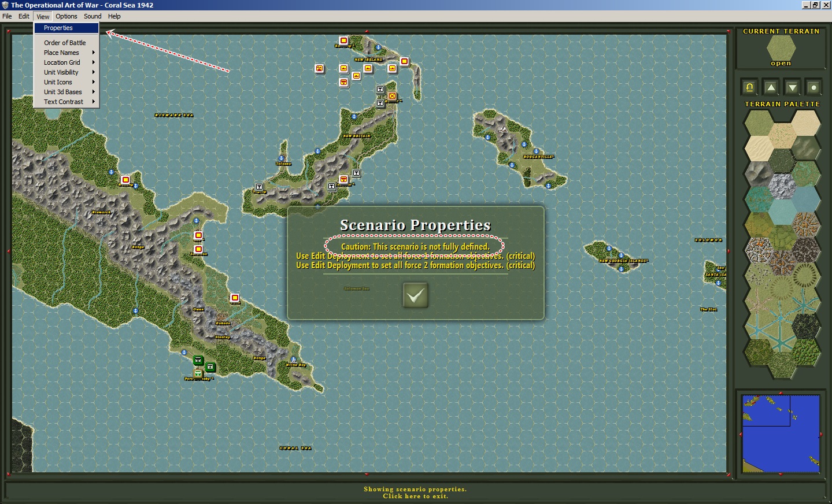Pick the grey hills terrain palette hex
The image size is (832, 504).
(805, 148)
